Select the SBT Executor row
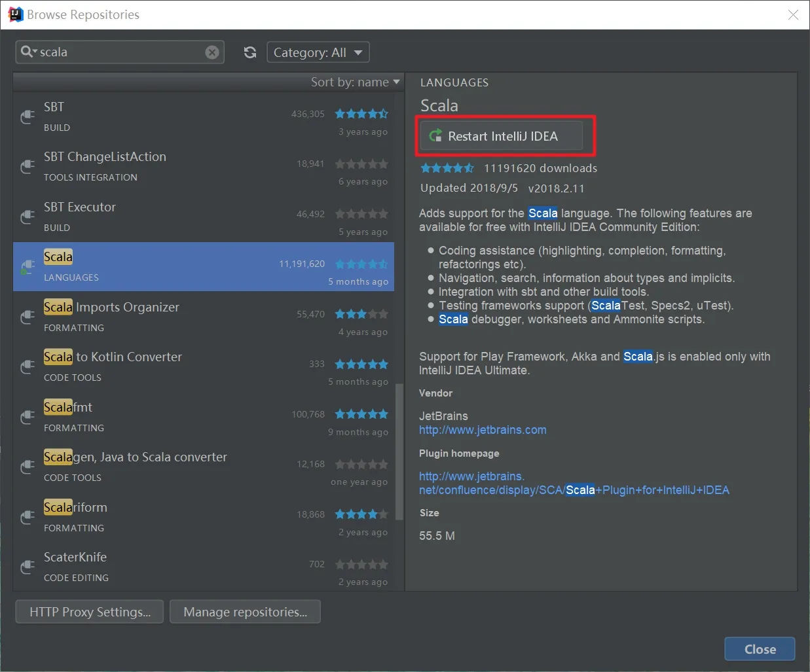Image resolution: width=810 pixels, height=672 pixels. [204, 217]
